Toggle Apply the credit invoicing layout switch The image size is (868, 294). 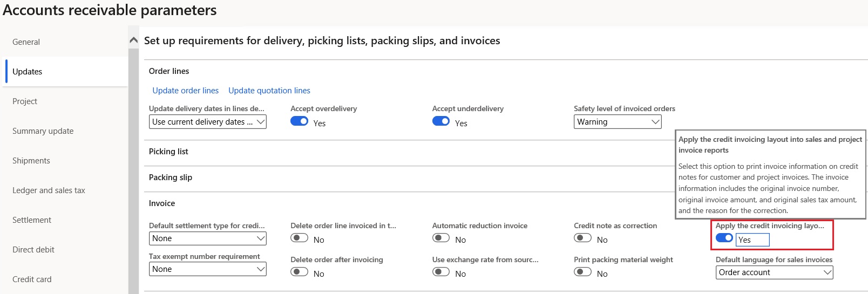coord(724,238)
